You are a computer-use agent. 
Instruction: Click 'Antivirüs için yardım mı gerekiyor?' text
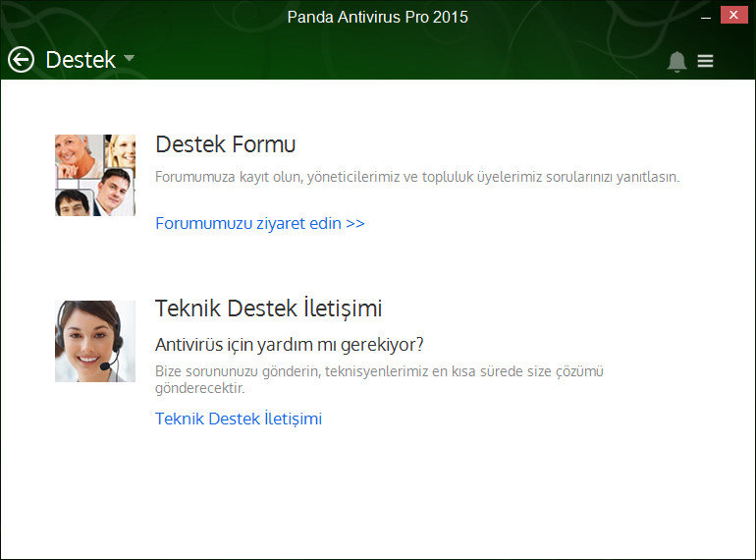click(x=290, y=345)
